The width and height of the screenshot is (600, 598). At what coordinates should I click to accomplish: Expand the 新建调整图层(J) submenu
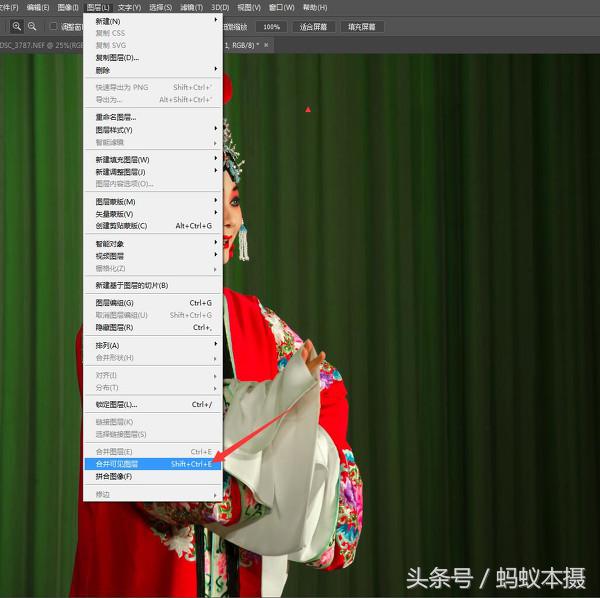click(x=153, y=172)
